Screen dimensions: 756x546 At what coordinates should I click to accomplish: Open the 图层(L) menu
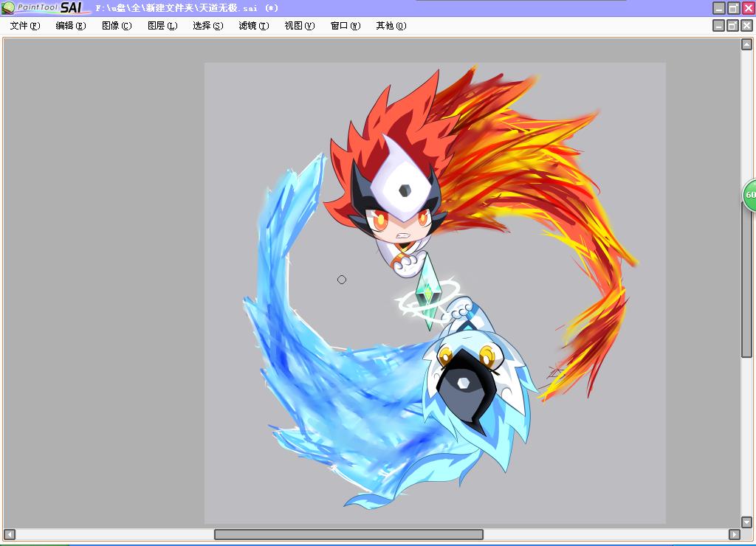click(162, 26)
